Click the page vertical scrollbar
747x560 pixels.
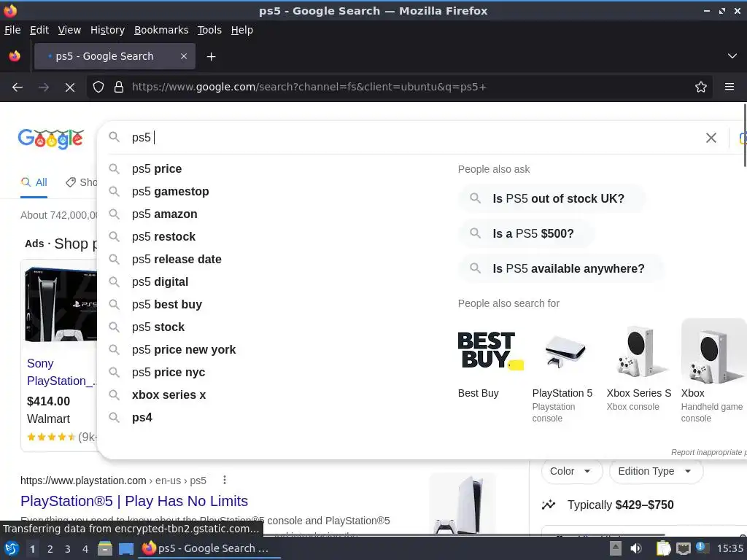[x=745, y=135]
